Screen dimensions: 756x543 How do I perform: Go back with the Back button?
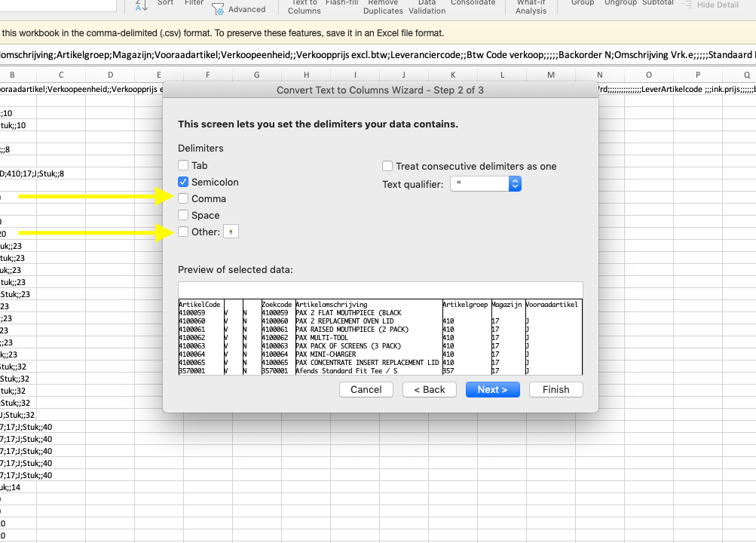point(430,390)
